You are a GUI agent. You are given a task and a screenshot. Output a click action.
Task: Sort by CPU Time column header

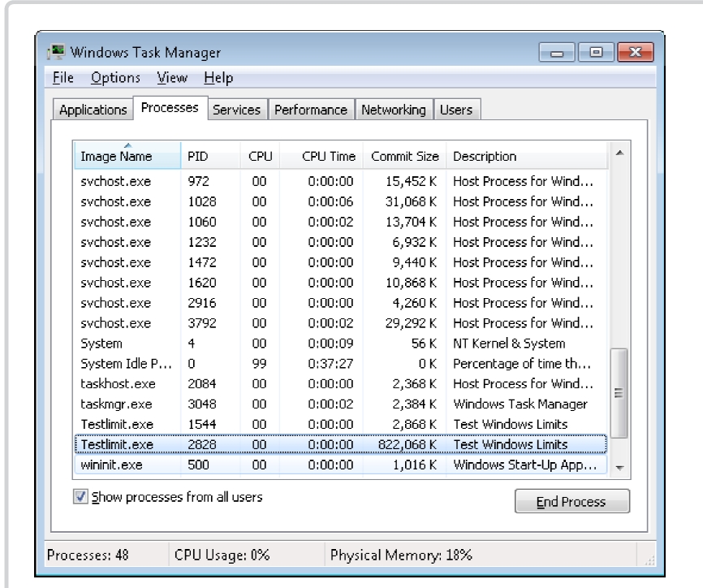pyautogui.click(x=321, y=156)
